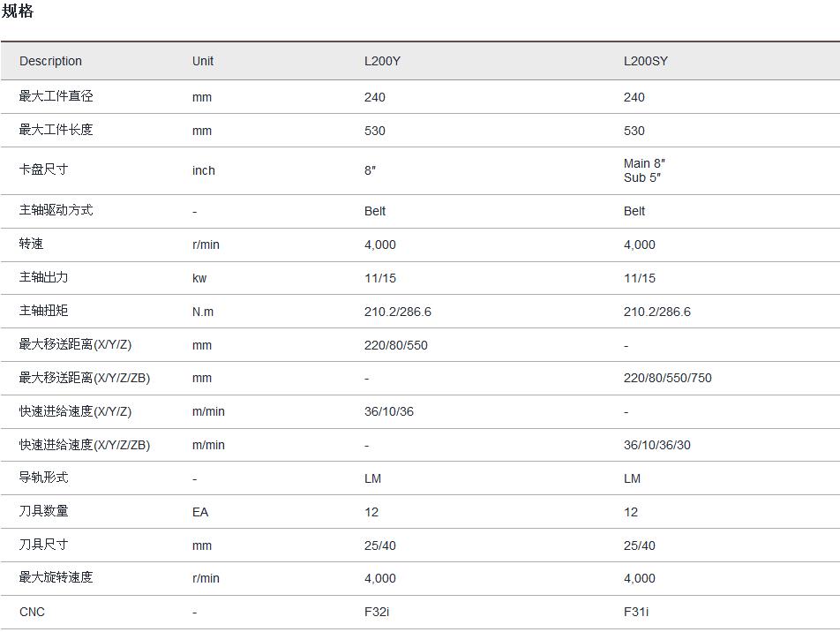Select the 主轴驱动方式 row label
840x632 pixels.
[x=56, y=210]
